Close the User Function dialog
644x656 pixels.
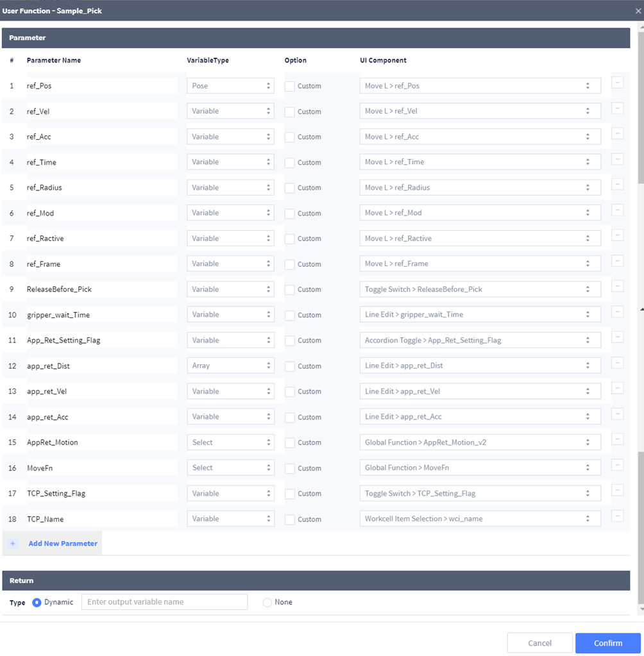(638, 11)
